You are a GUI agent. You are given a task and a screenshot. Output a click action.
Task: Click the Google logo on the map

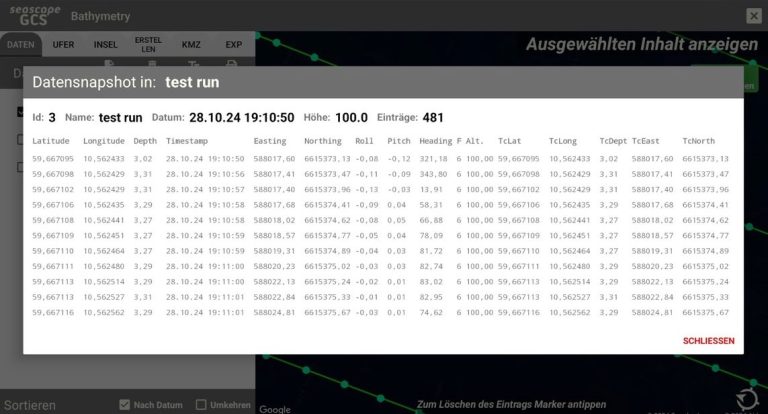[275, 409]
